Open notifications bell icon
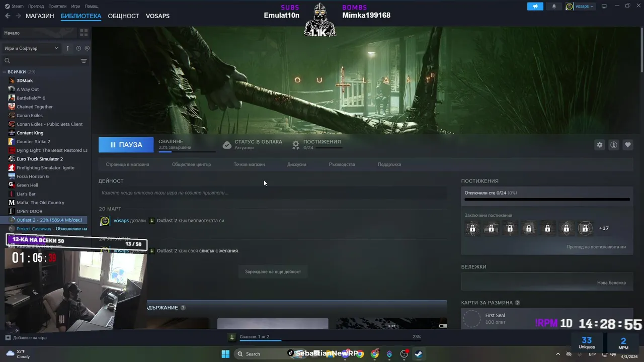 pos(554,6)
